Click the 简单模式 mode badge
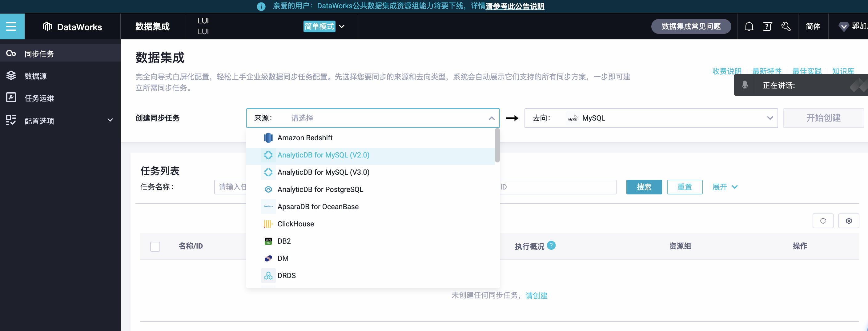 (x=319, y=26)
